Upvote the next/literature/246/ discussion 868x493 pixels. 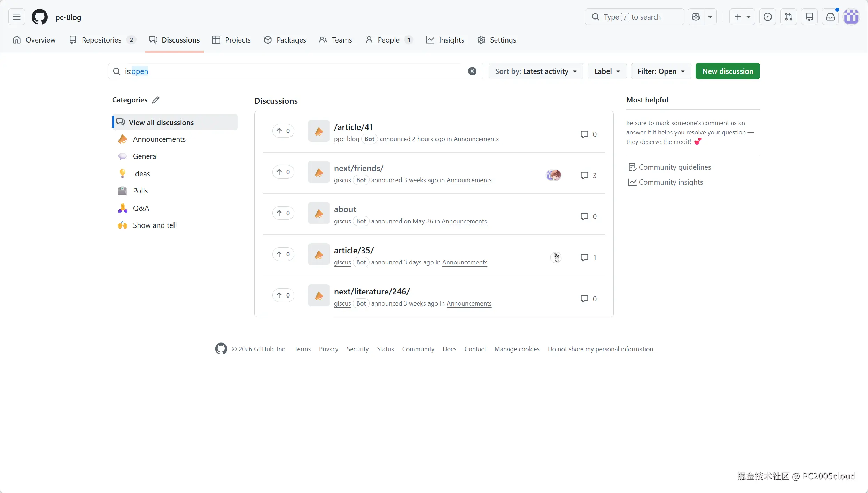pyautogui.click(x=283, y=295)
